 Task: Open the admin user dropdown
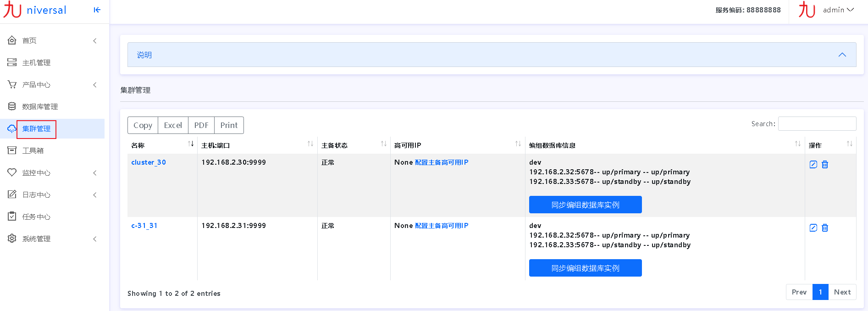click(838, 10)
